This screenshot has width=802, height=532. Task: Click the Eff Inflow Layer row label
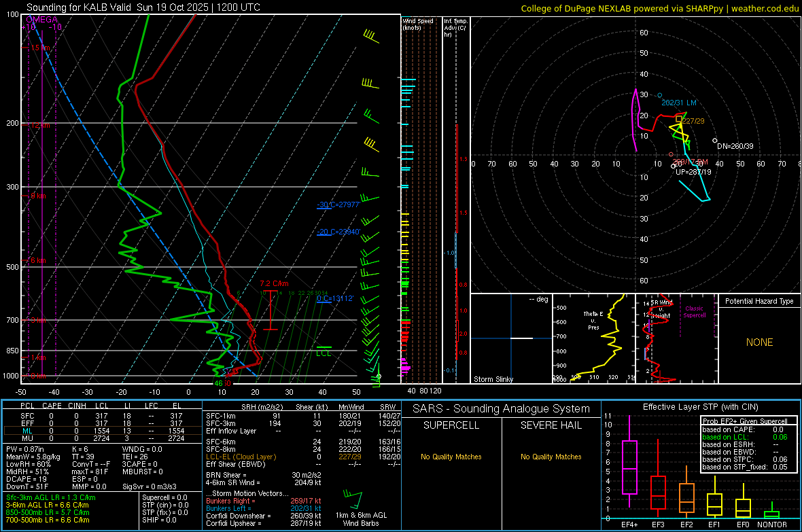point(231,431)
